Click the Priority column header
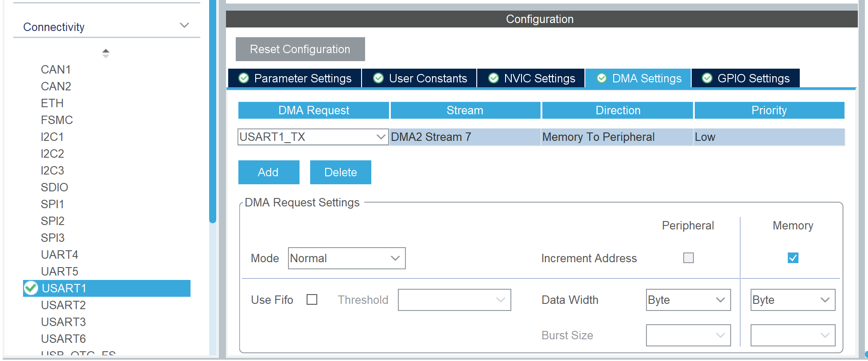This screenshot has width=868, height=361. pyautogui.click(x=769, y=110)
